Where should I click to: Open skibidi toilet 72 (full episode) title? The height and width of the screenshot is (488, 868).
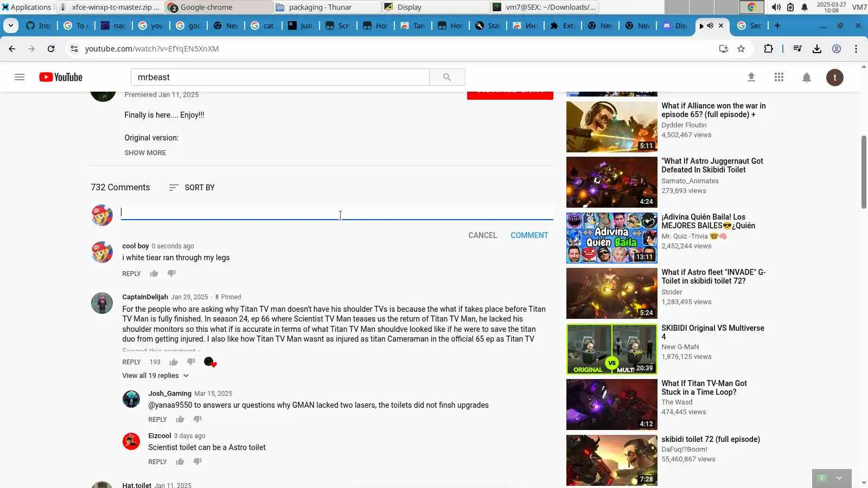pos(711,439)
